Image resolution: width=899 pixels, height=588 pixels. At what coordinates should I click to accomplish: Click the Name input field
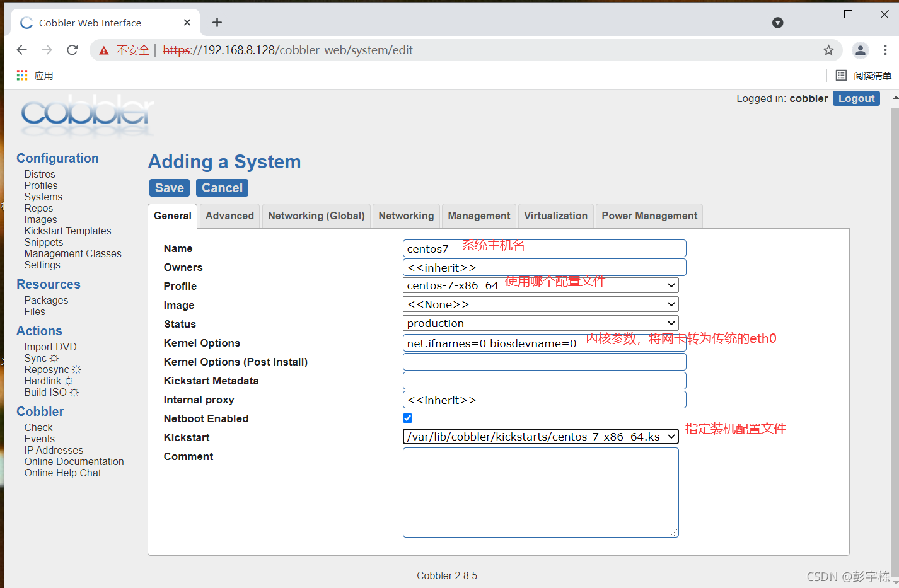point(545,248)
